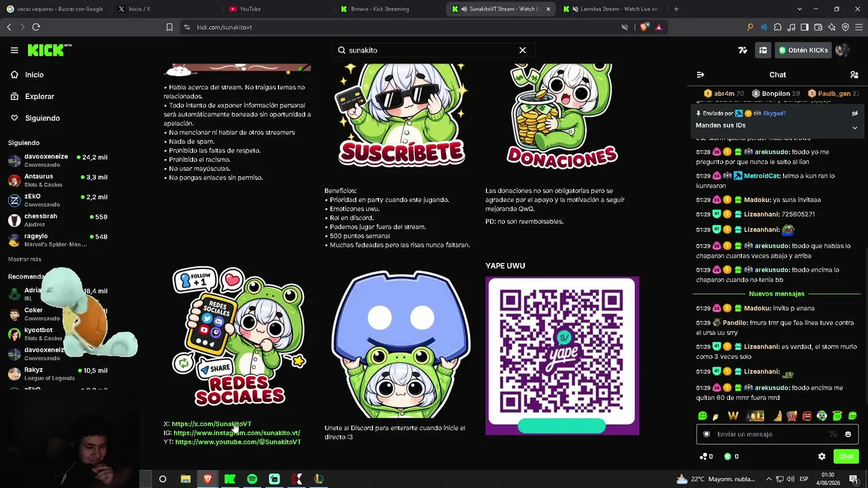Image resolution: width=868 pixels, height=488 pixels.
Task: Open the X SunakitoVT profile link
Action: [212, 424]
